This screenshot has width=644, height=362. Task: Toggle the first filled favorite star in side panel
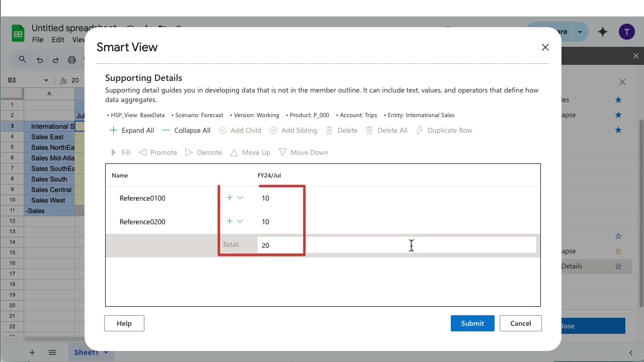click(x=618, y=100)
